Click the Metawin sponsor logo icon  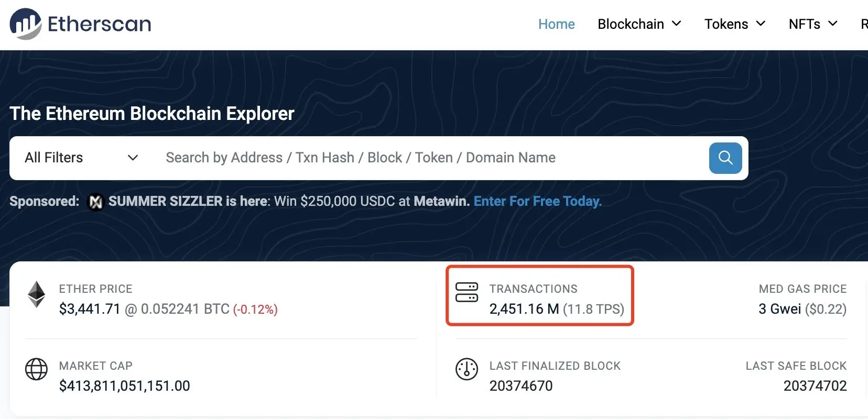95,202
